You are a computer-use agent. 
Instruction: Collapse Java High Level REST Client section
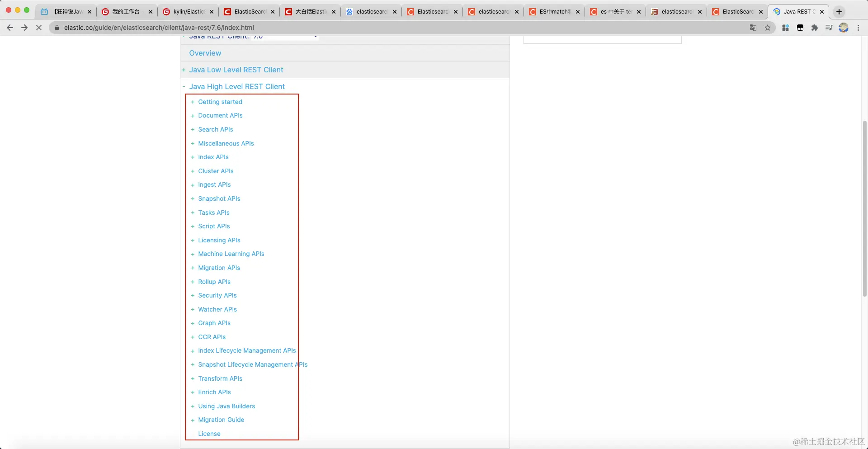click(x=184, y=87)
